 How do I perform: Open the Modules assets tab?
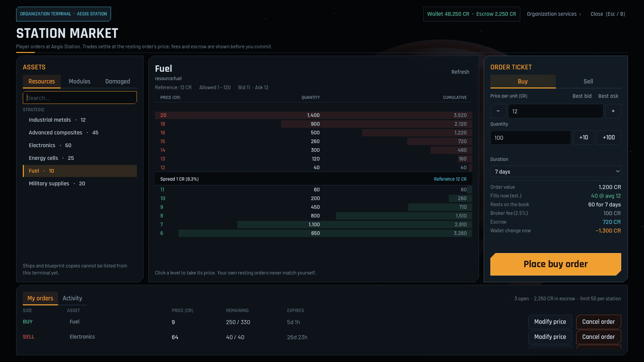[79, 81]
